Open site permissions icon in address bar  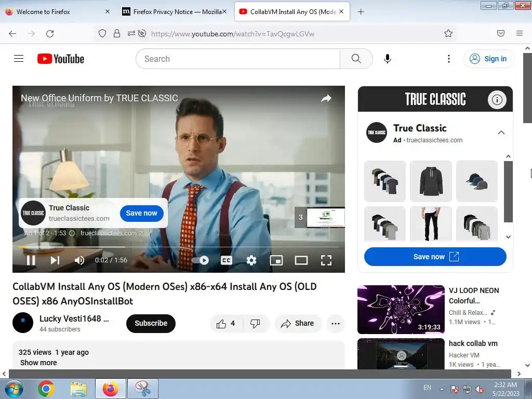point(131,33)
